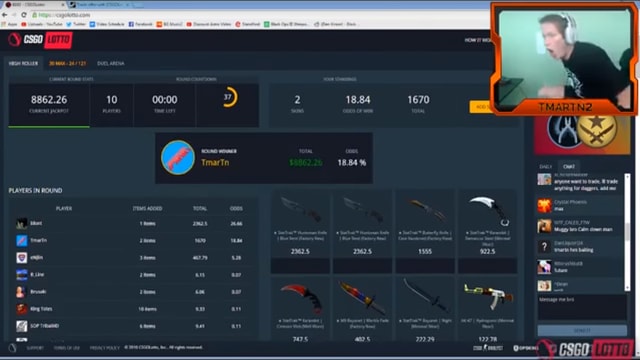Click the CSGO Lotto logo in header

pyautogui.click(x=40, y=40)
